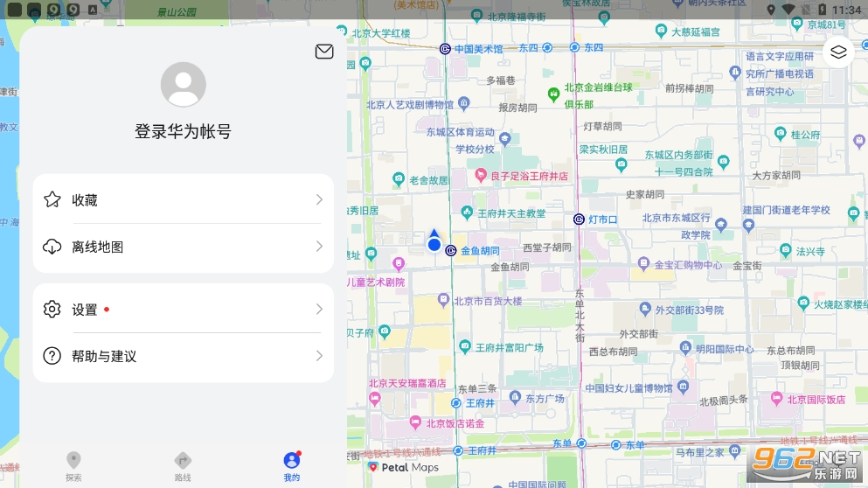Tap the 王府井天主教堂 map label
The width and height of the screenshot is (868, 488).
point(510,213)
